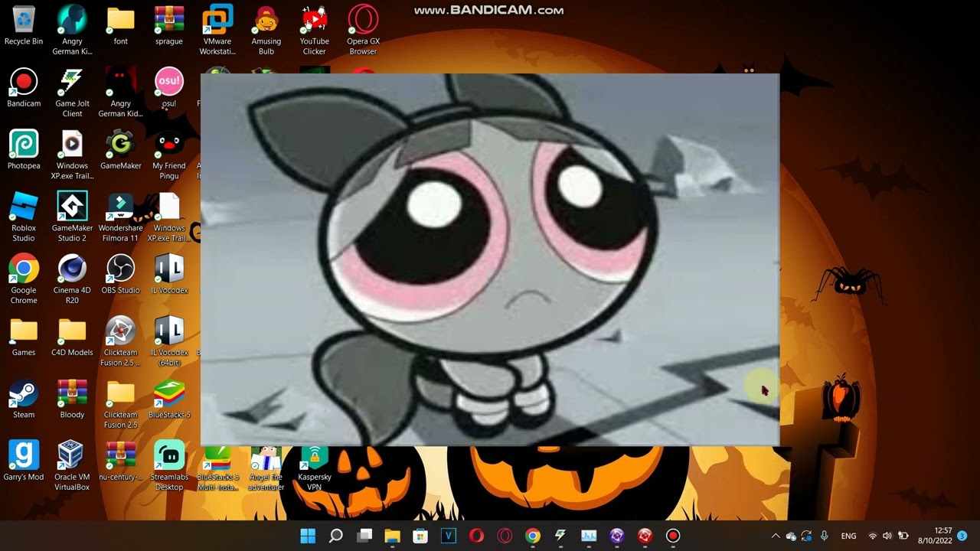Open notifications badge showing 3
This screenshot has height=551, width=980.
pos(962,536)
